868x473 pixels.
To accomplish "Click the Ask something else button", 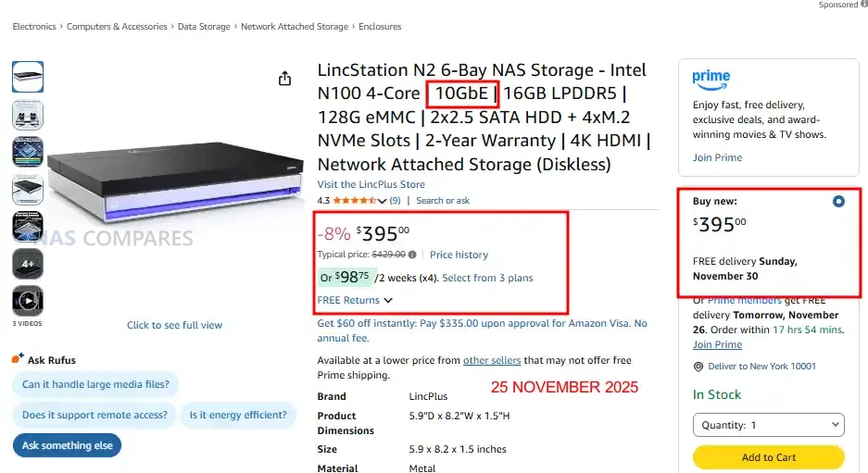I will pyautogui.click(x=68, y=445).
